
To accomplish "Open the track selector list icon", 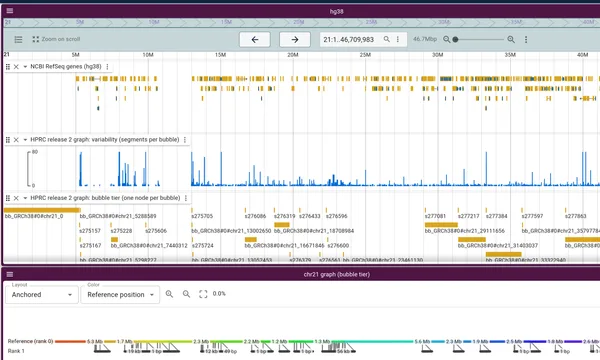I will coord(18,39).
